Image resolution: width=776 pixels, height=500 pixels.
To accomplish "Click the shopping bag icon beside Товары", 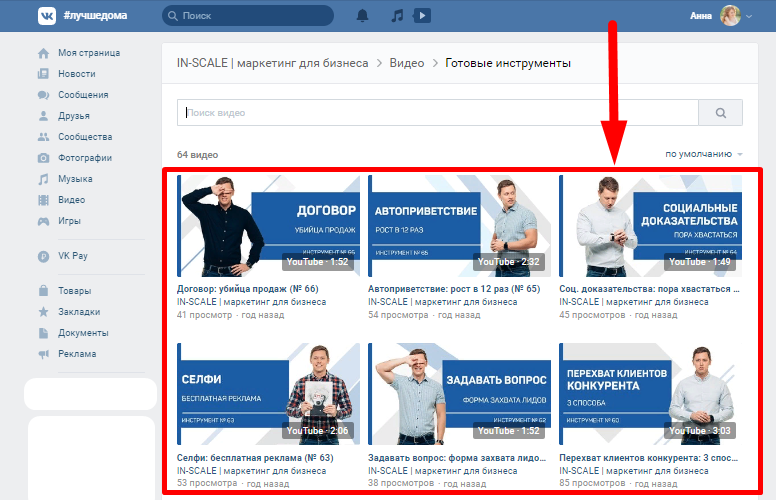I will point(44,291).
